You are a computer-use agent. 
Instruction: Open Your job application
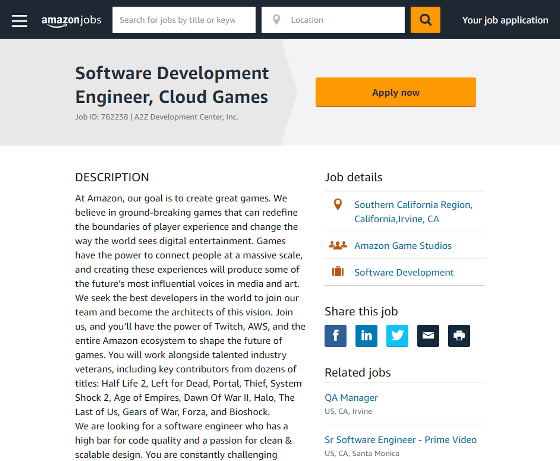click(505, 20)
